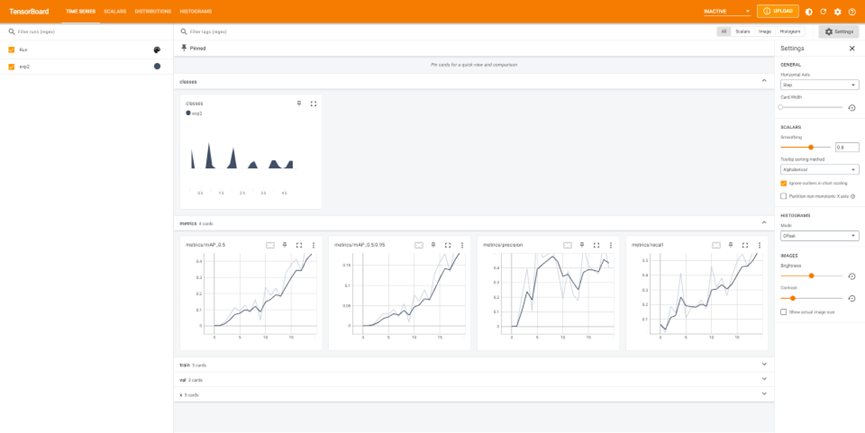Click the Upload button
865x433 pixels.
pos(778,11)
